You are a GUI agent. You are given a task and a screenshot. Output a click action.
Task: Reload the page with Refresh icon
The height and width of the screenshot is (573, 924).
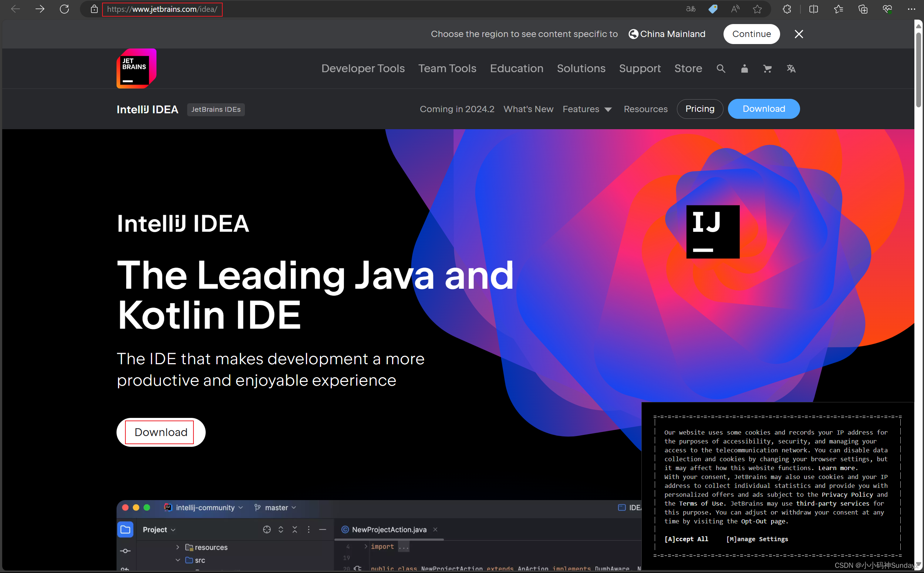64,9
